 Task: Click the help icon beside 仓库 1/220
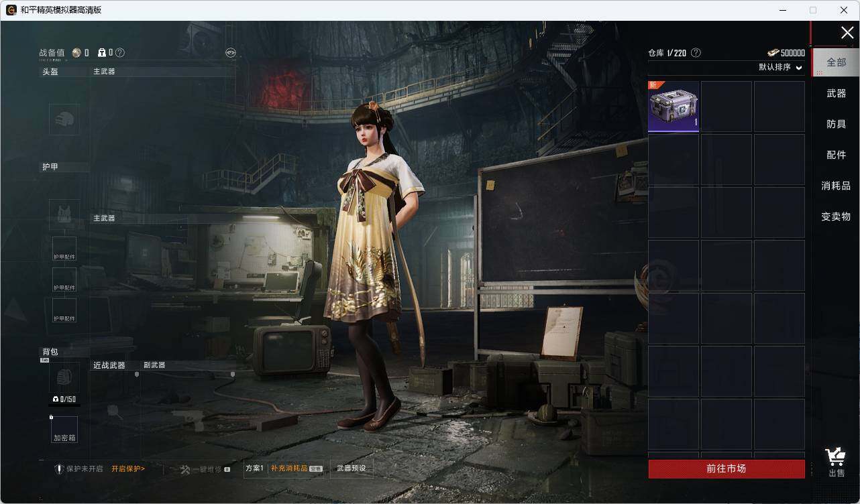click(696, 52)
